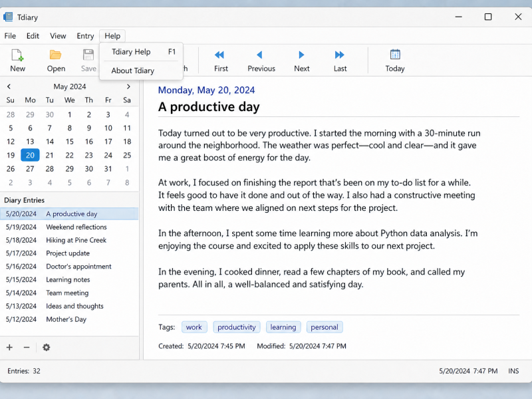The height and width of the screenshot is (399, 532).
Task: Click in the first paragraph of entry text
Action: [x=319, y=145]
